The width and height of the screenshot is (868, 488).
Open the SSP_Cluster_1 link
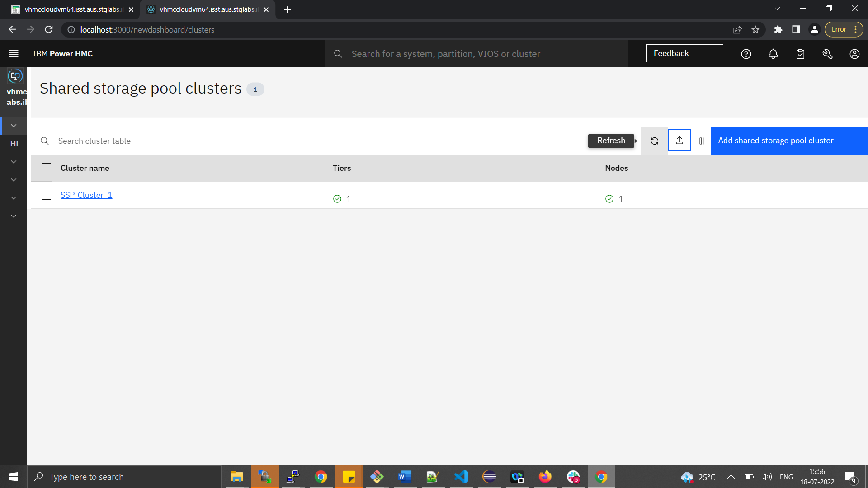pos(86,195)
